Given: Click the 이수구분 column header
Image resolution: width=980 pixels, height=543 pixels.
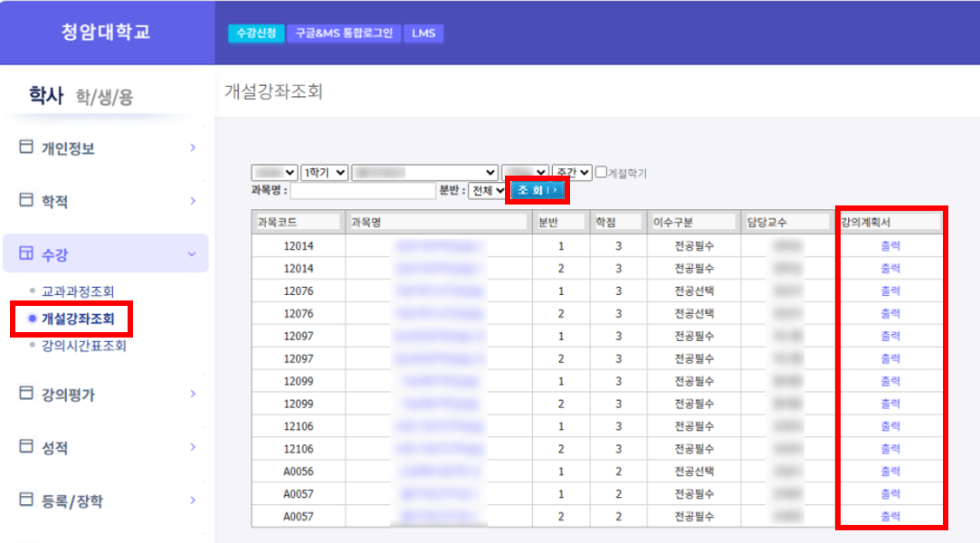Looking at the screenshot, I should click(694, 222).
